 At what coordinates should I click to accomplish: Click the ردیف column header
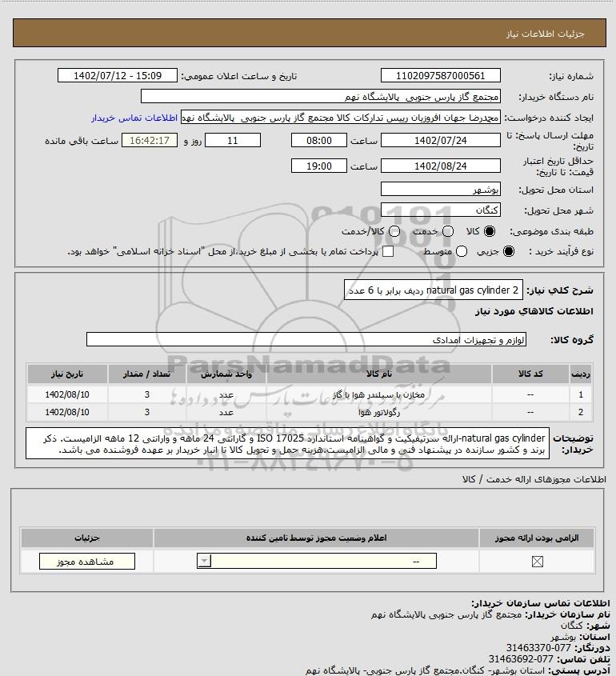580,374
